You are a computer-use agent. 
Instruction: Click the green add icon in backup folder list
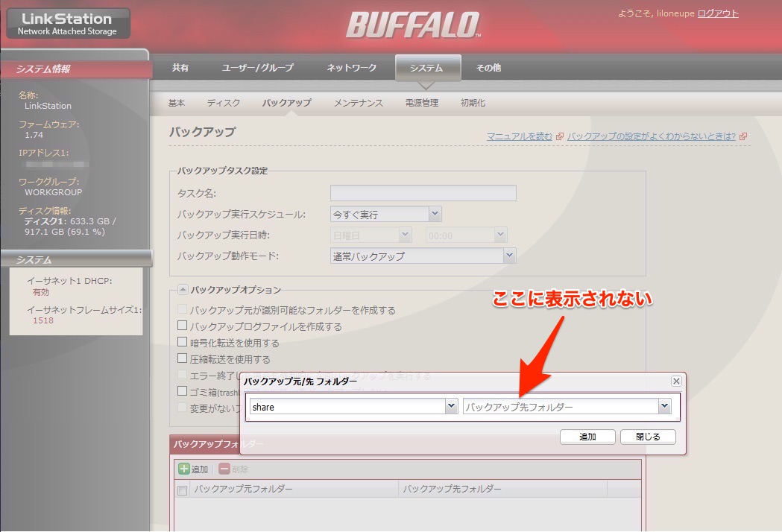tap(184, 469)
